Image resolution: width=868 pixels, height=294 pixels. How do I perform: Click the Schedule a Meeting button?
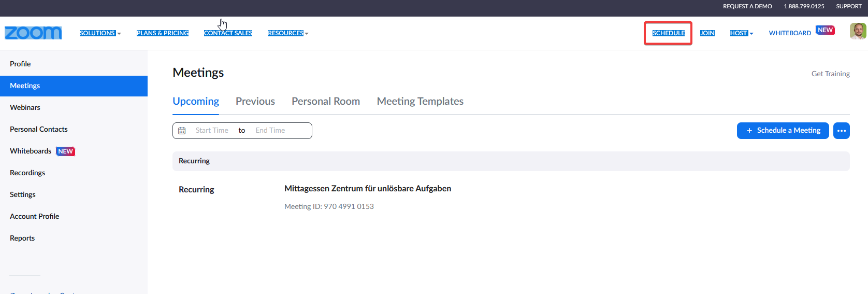click(x=783, y=131)
